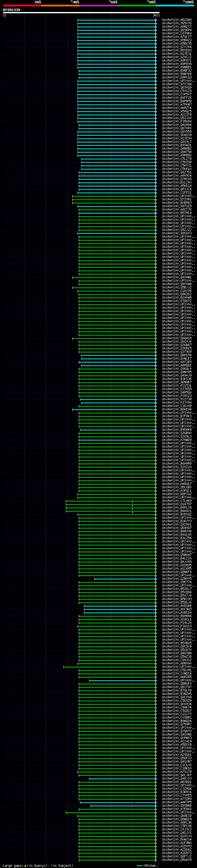The image size is (197, 868).
Task: Select the UniRef100_Q9AT58 label
Action: click(x=177, y=152)
